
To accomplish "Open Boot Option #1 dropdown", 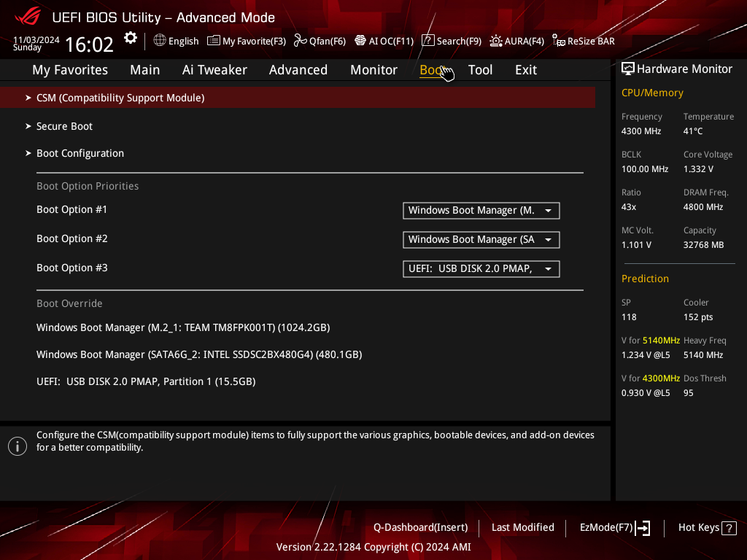I will (x=481, y=211).
